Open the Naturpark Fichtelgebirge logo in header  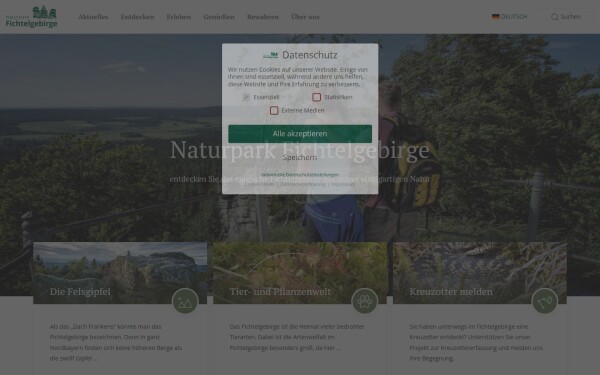pos(31,17)
